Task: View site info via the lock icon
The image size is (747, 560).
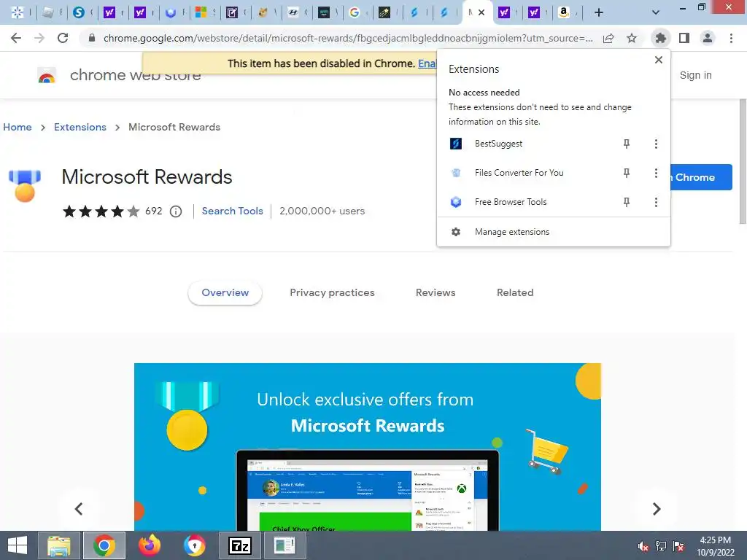Action: pos(92,38)
